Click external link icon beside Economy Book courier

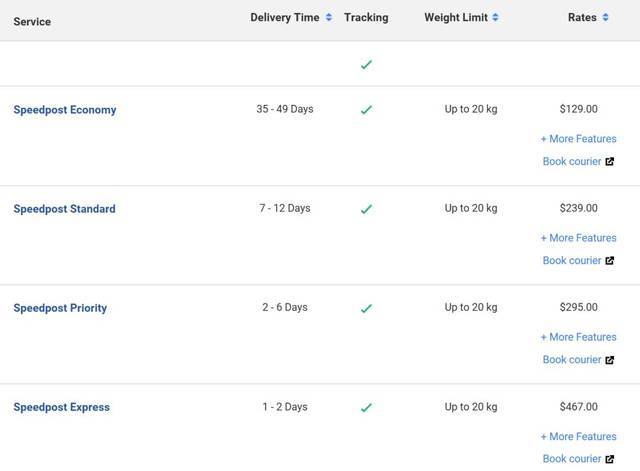tap(610, 162)
